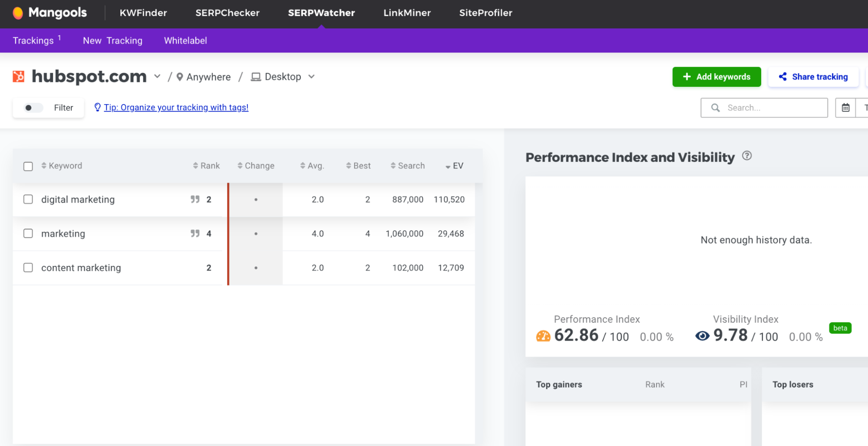The width and height of the screenshot is (868, 446).
Task: Click the Top losers heading
Action: [792, 384]
